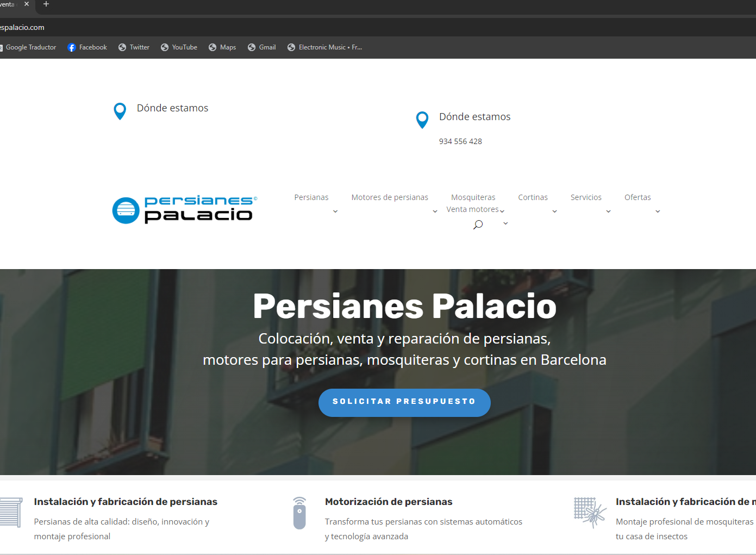Image resolution: width=756 pixels, height=555 pixels.
Task: Click the Solicitar Presupuesto button
Action: coord(404,403)
